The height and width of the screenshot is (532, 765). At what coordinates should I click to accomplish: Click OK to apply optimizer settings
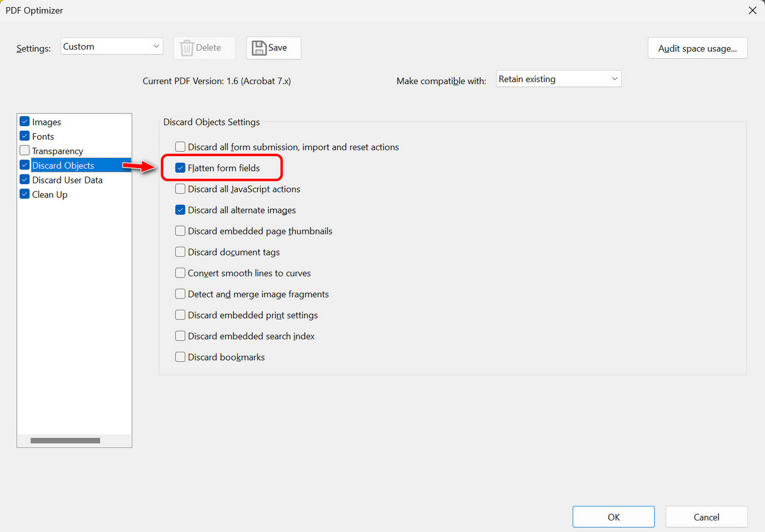coord(613,516)
